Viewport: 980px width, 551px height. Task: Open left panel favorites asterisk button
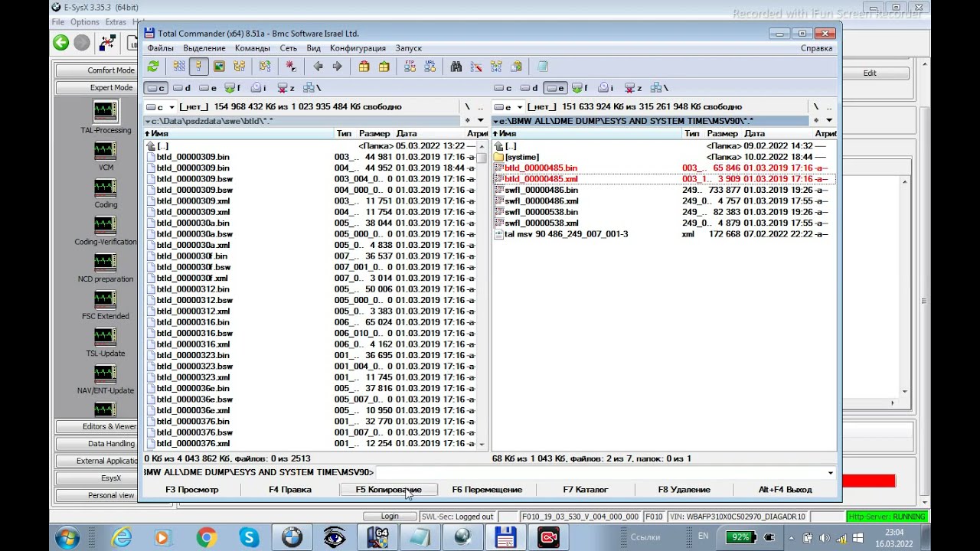468,120
